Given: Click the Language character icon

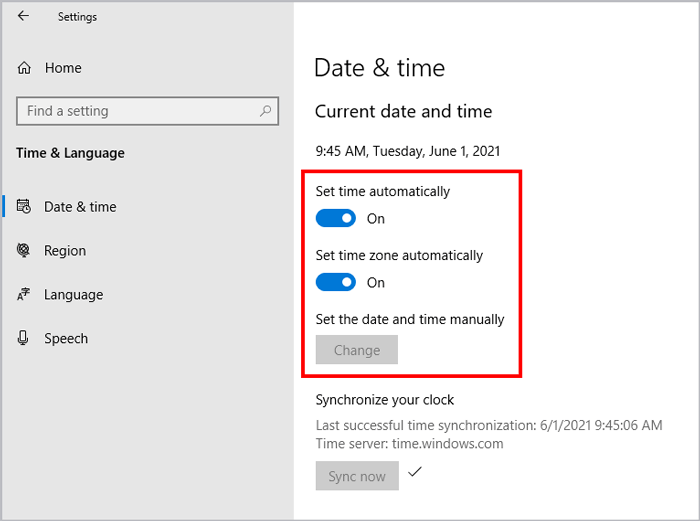Looking at the screenshot, I should tap(24, 295).
